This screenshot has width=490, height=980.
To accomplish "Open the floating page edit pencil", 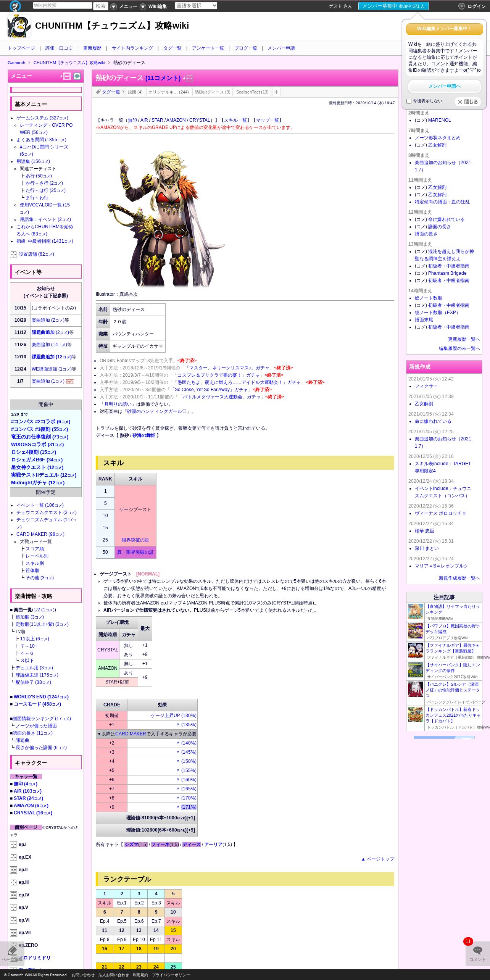I will (12, 953).
